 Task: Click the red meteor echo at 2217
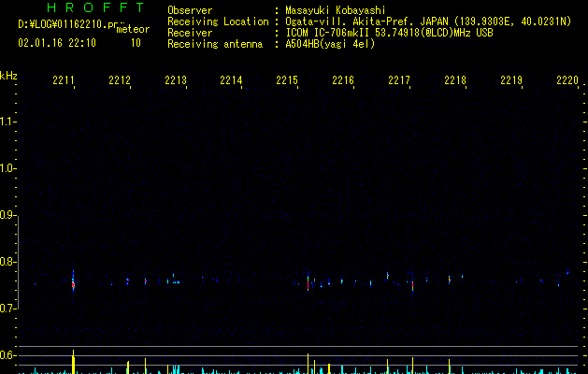(x=412, y=285)
